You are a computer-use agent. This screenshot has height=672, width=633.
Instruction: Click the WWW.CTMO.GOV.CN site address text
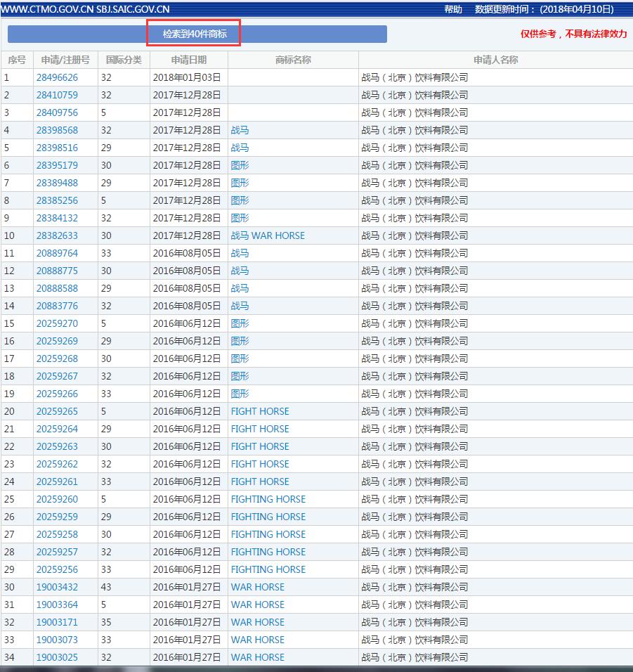[x=47, y=9]
